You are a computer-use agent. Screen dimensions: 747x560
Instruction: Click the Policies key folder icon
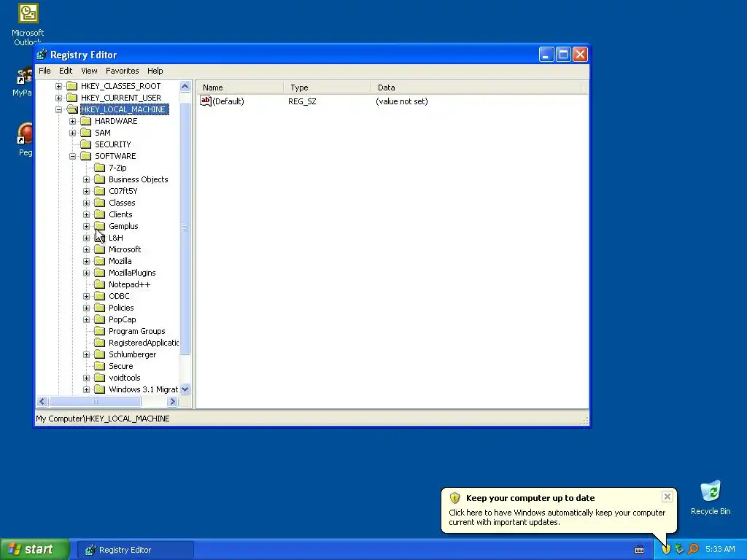(99, 308)
